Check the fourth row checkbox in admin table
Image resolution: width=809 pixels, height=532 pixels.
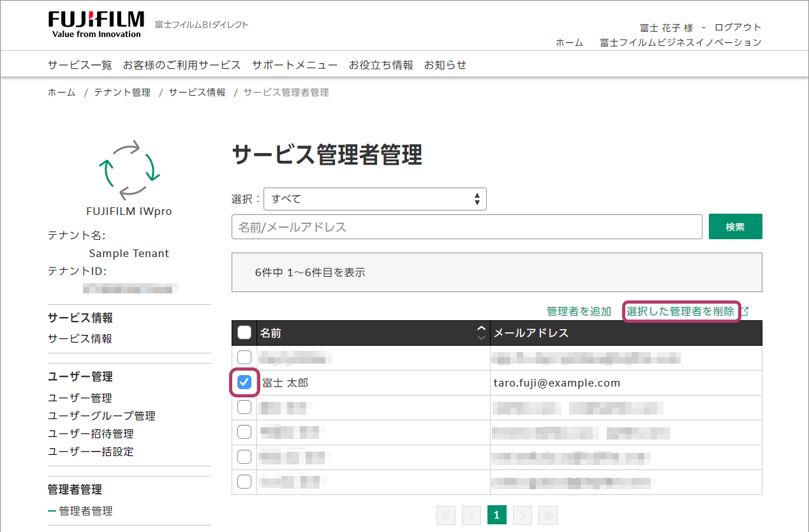[244, 432]
